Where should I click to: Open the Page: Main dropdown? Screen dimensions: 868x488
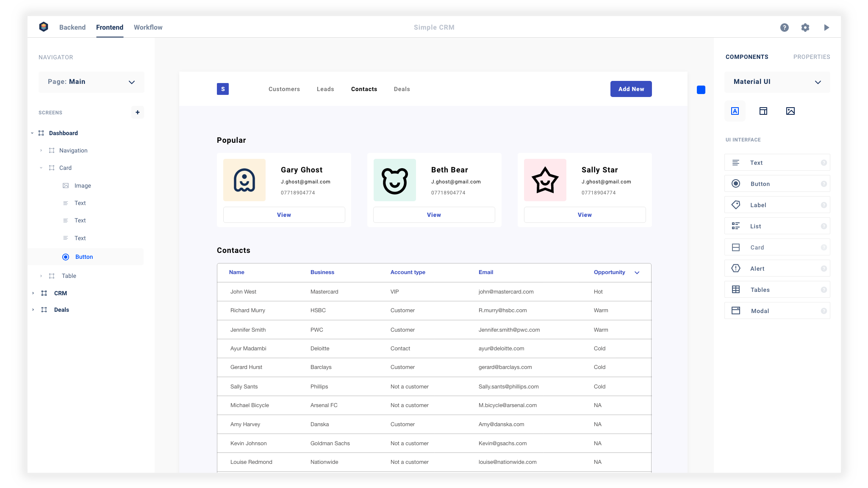(x=92, y=82)
